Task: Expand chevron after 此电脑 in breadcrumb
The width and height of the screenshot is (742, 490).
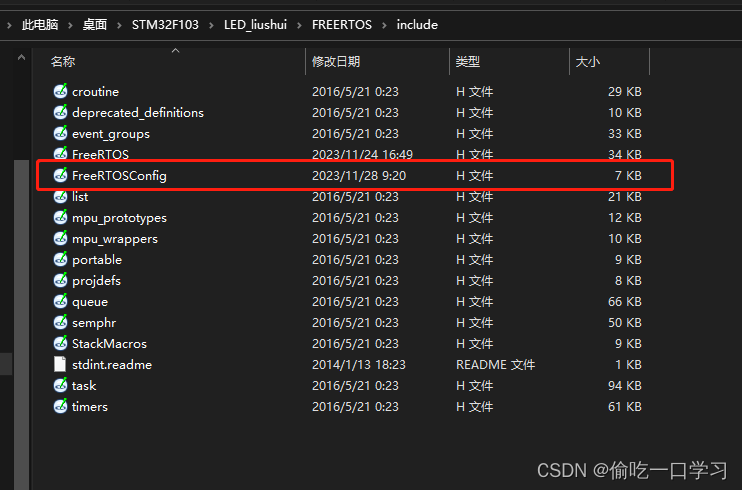Action: (70, 25)
